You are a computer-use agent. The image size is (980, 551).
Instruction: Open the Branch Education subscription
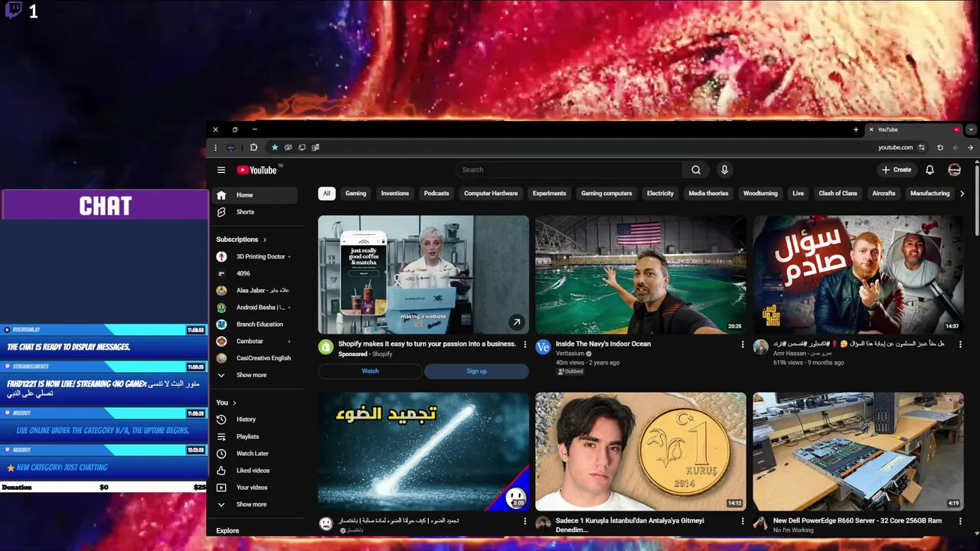tap(254, 324)
